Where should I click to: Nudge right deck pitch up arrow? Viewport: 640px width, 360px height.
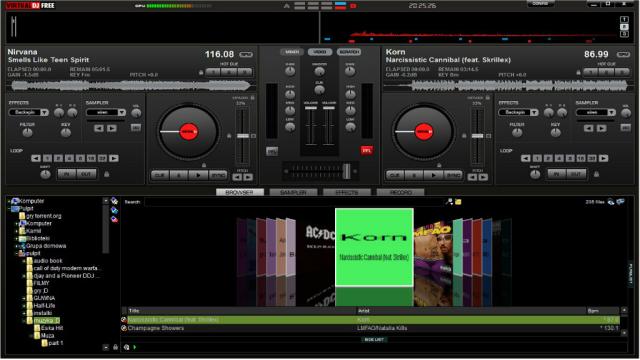(483, 177)
